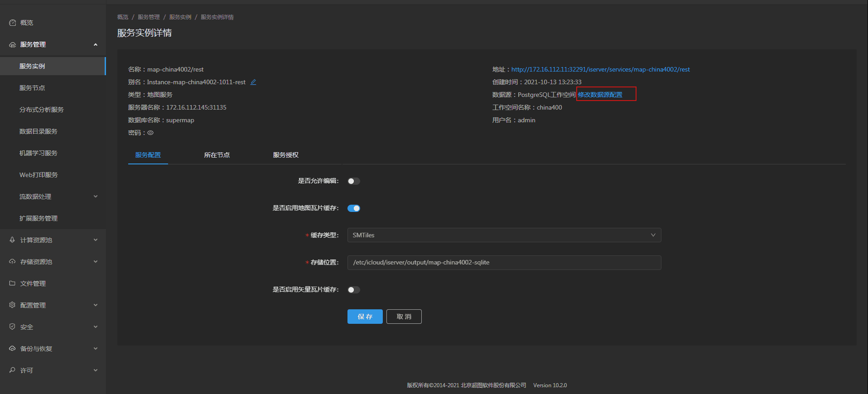Click the 存储位置 path input field
The width and height of the screenshot is (868, 394).
pyautogui.click(x=504, y=262)
